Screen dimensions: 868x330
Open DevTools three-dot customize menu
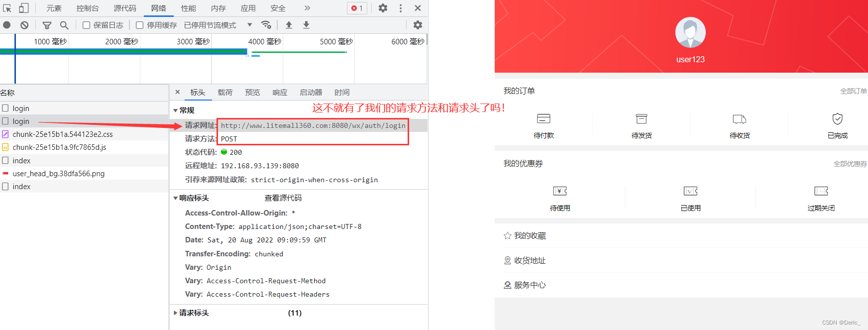[x=401, y=8]
